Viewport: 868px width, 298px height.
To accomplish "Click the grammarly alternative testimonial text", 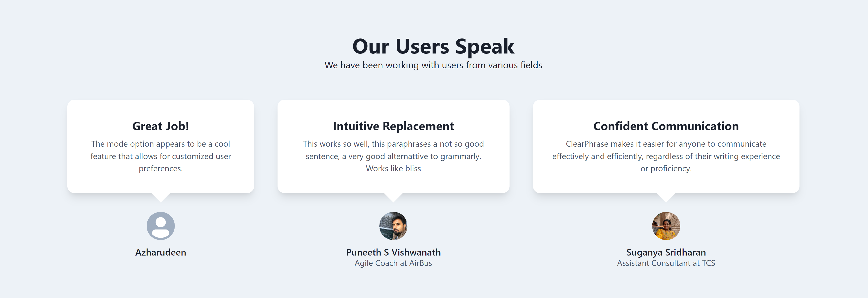I will pyautogui.click(x=393, y=156).
